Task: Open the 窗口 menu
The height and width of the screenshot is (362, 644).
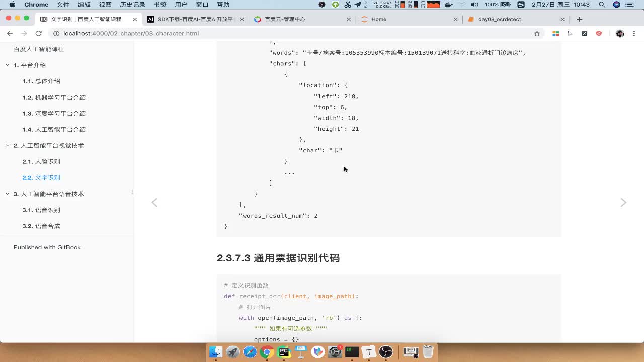Action: pyautogui.click(x=202, y=5)
